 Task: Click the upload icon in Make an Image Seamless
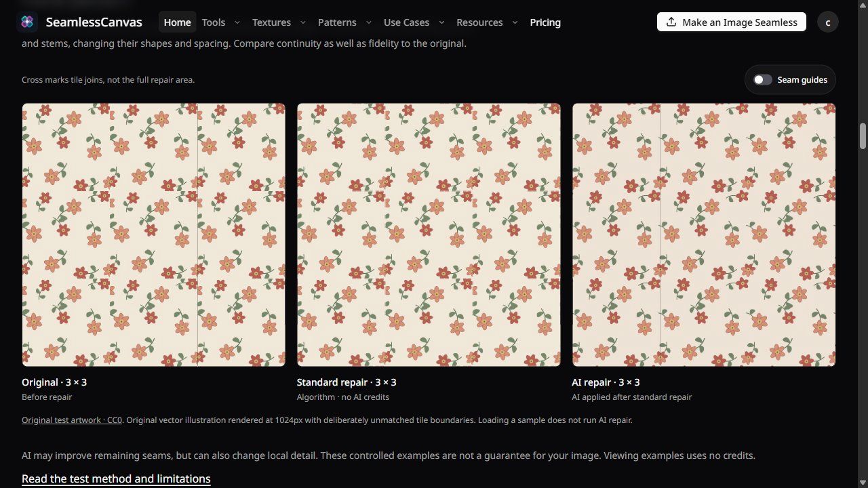click(x=671, y=22)
